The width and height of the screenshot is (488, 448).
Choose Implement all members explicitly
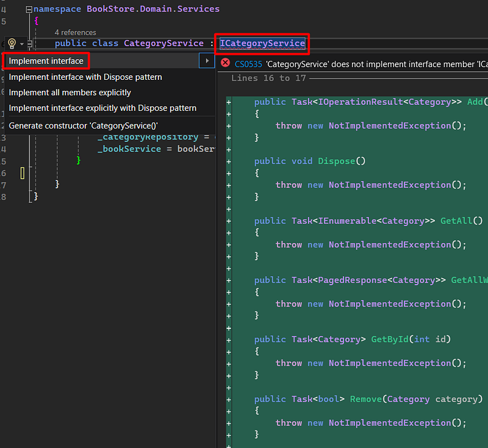coord(70,93)
